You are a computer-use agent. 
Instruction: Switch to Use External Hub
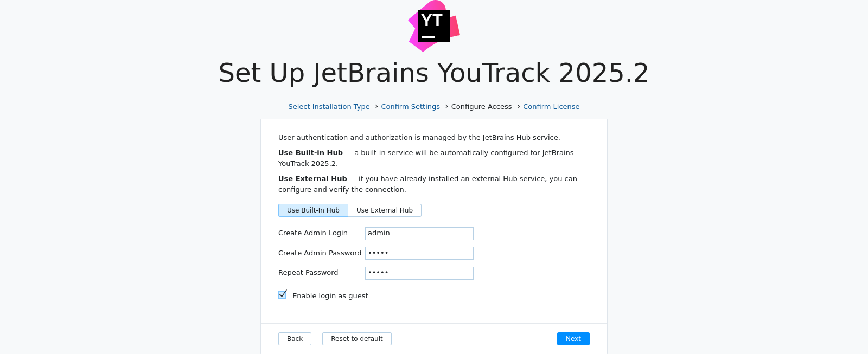pyautogui.click(x=385, y=210)
